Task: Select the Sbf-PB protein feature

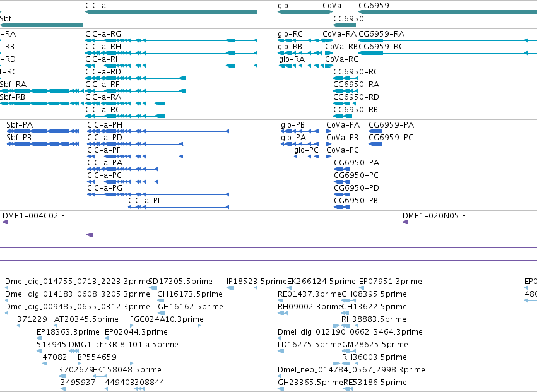Action: [x=43, y=144]
